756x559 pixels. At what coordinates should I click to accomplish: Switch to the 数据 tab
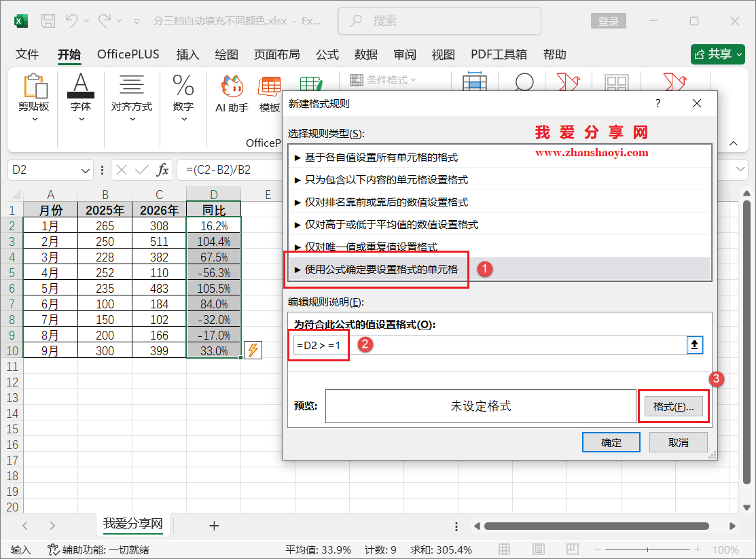click(x=366, y=54)
